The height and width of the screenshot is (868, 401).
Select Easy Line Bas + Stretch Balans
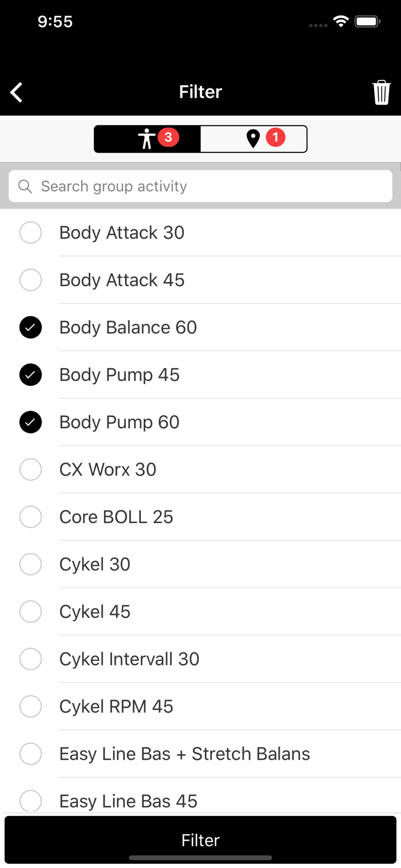pos(200,754)
